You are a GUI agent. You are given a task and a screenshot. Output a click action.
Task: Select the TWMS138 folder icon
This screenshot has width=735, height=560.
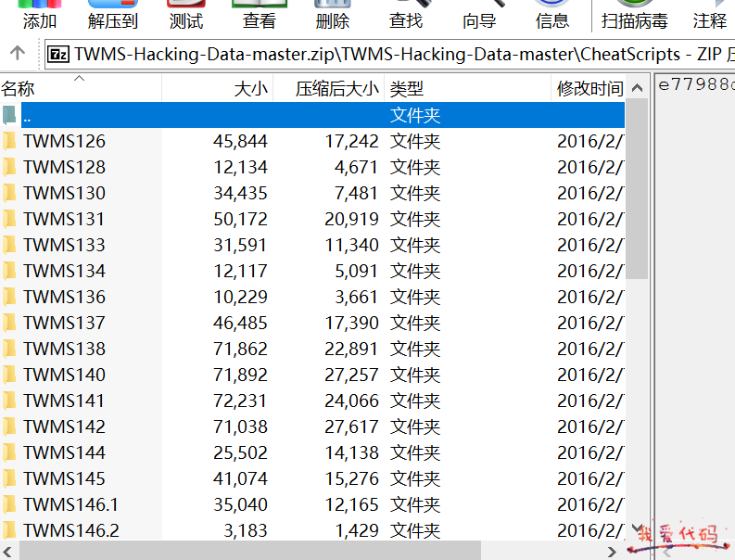[x=10, y=349]
